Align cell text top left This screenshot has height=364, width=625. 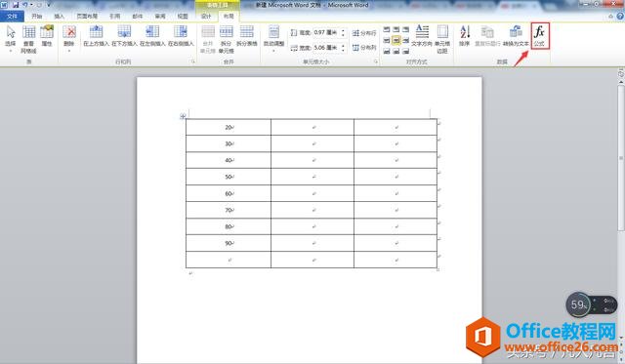(387, 29)
